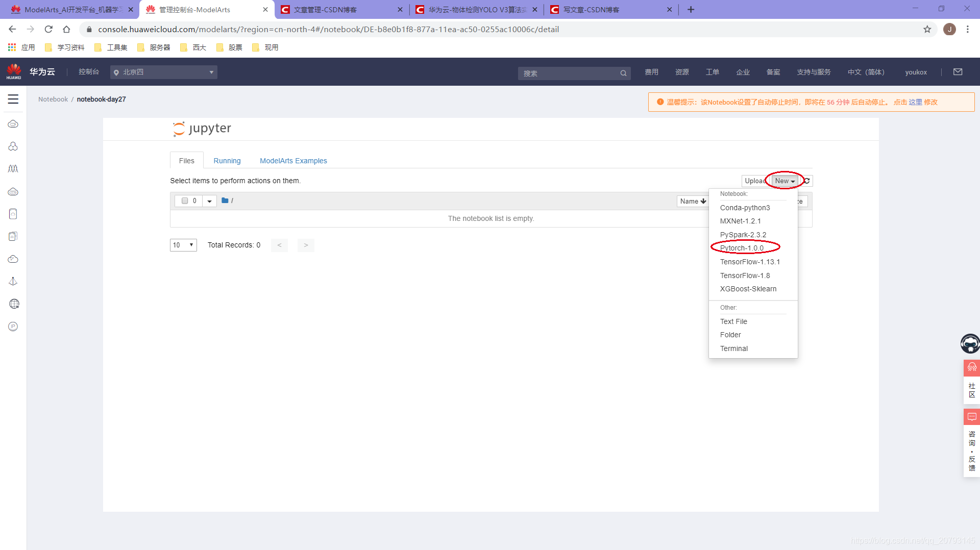Open the Chrome profile avatar J
The width and height of the screenshot is (980, 550).
(949, 29)
